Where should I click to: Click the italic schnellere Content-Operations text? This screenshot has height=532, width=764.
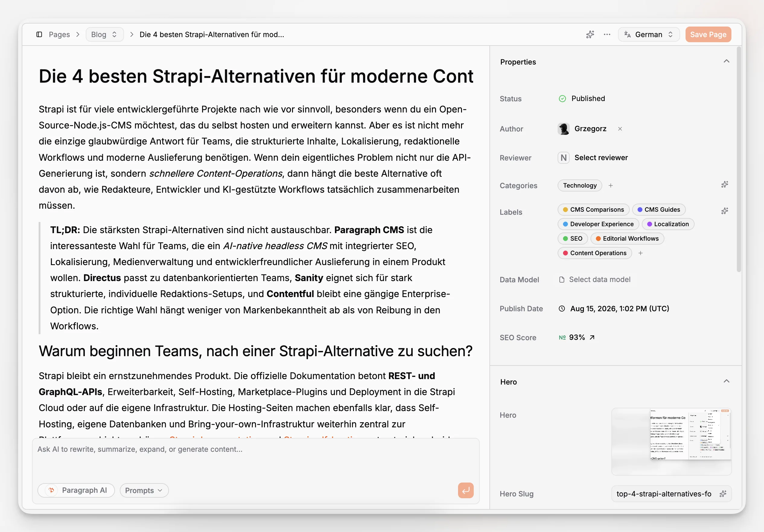(216, 174)
